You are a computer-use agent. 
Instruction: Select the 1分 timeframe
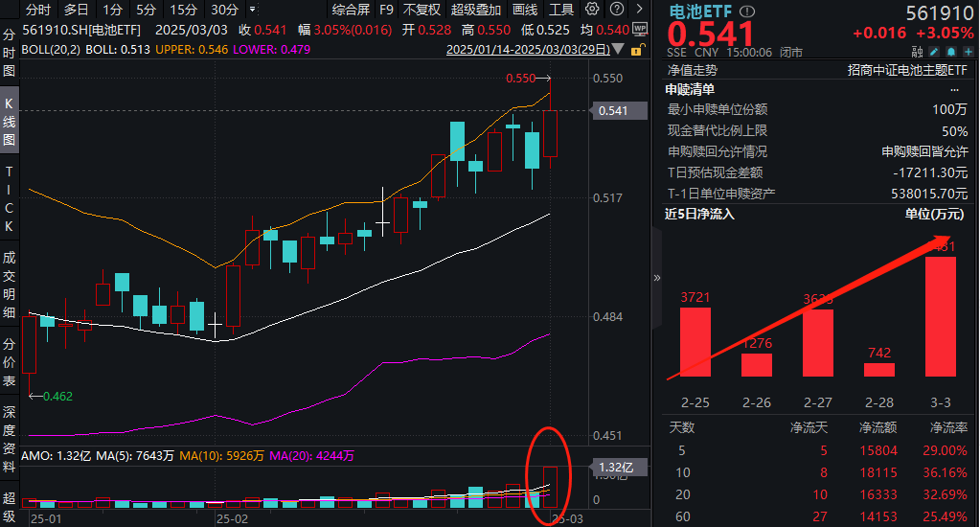[112, 10]
